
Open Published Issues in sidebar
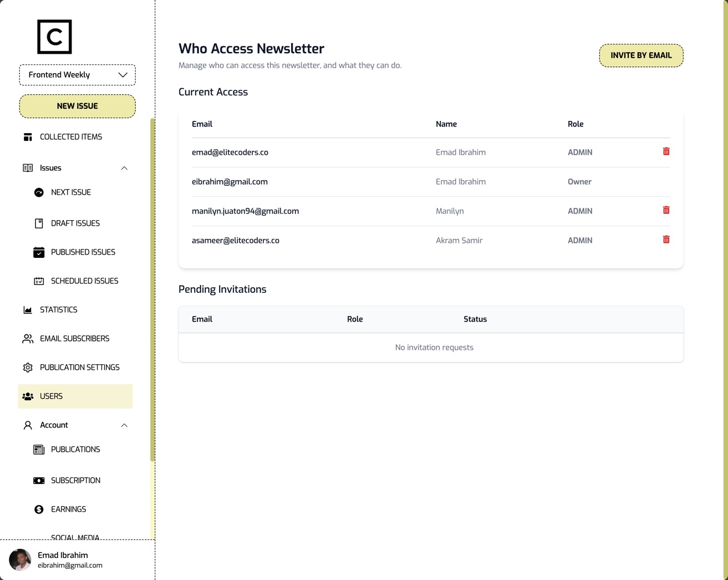click(83, 252)
